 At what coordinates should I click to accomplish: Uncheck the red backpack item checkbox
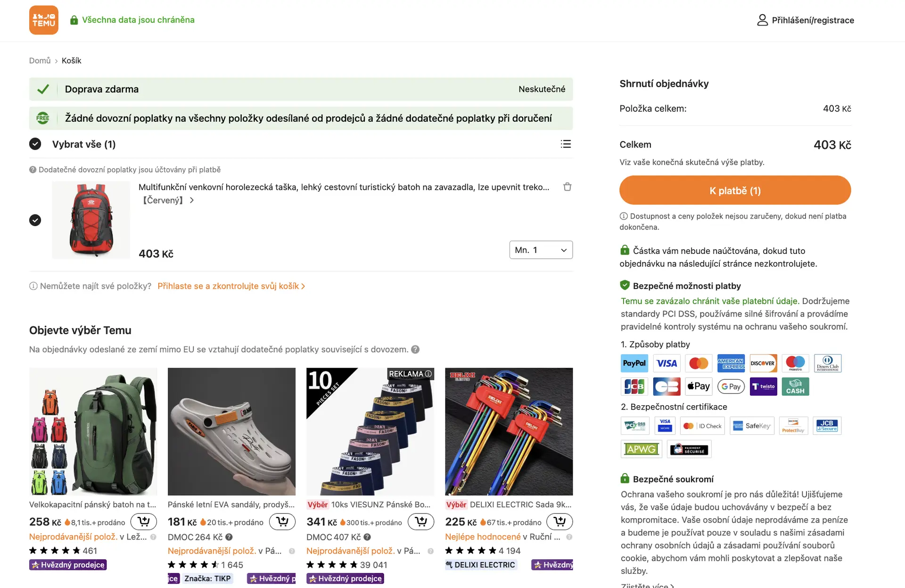click(35, 220)
